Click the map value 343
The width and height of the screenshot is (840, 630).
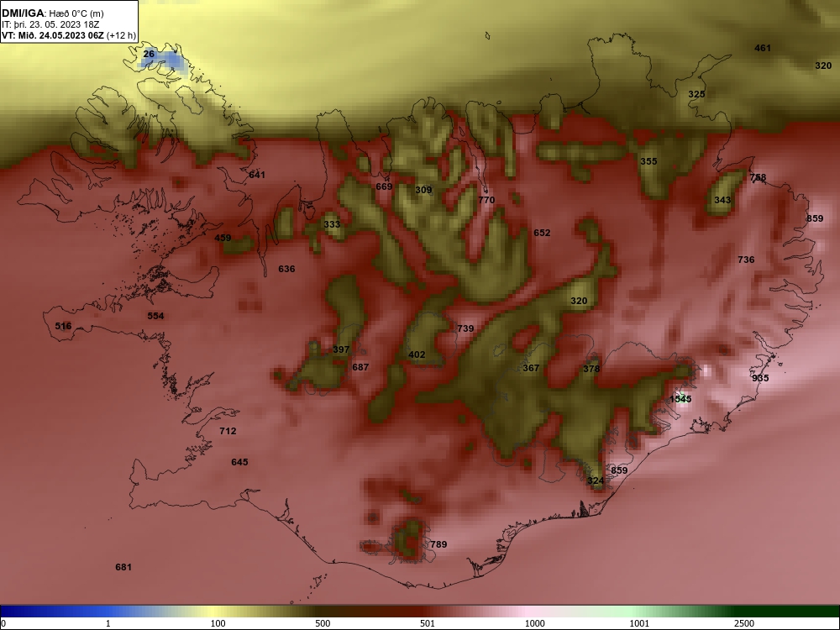722,201
